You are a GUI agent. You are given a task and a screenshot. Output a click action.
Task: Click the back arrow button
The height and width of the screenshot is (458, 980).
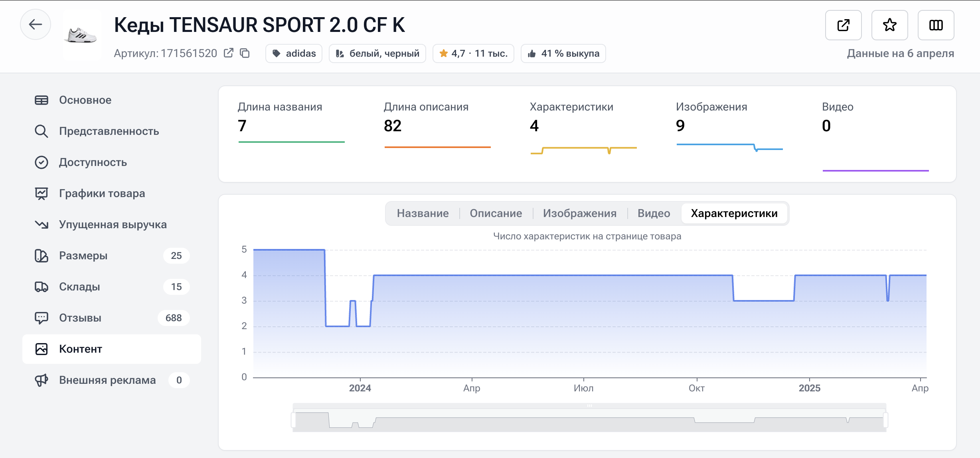click(36, 25)
